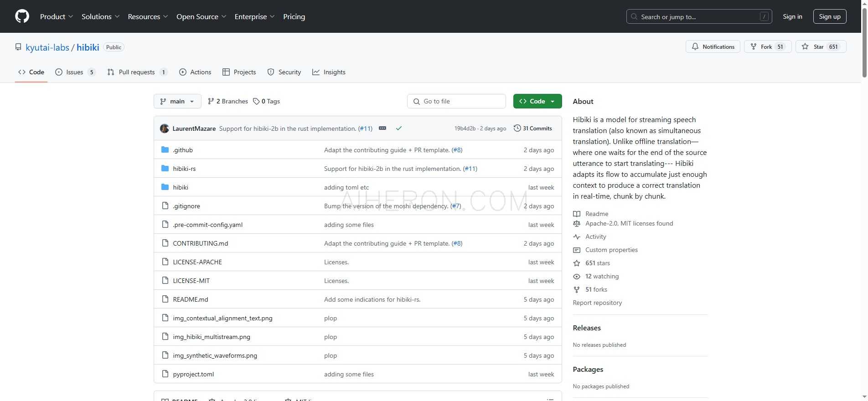The width and height of the screenshot is (868, 401).
Task: Open the Open Source dropdown menu
Action: [x=201, y=16]
